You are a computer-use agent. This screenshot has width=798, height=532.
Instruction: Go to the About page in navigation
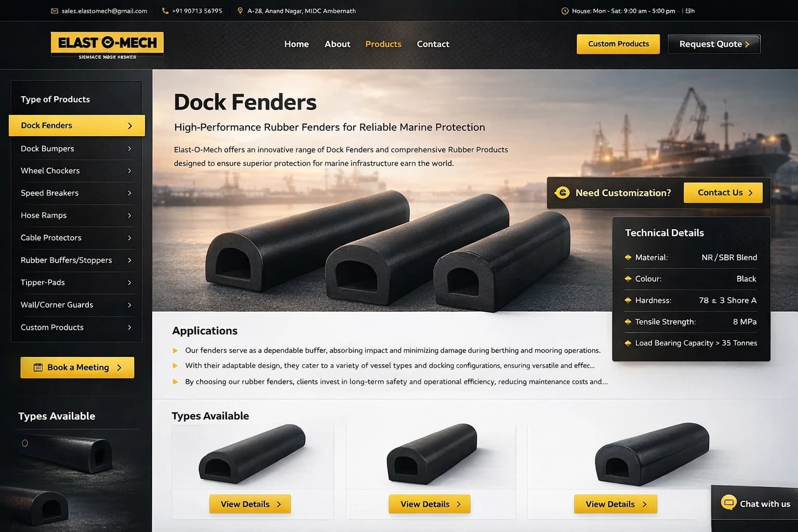tap(337, 44)
